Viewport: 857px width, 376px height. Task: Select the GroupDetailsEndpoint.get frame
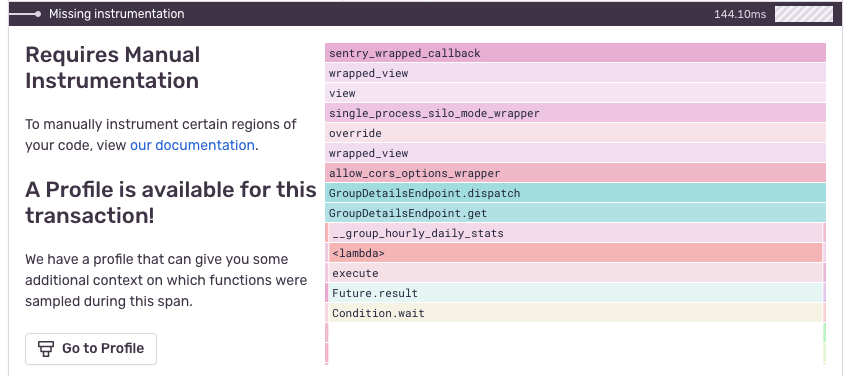pyautogui.click(x=575, y=213)
